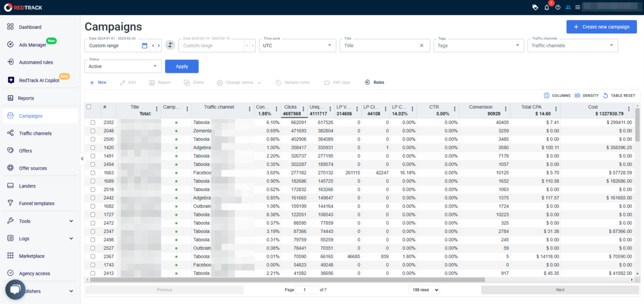Viewport: 644px width, 304px height.
Task: Click the compare dates swap icon
Action: coord(170,45)
